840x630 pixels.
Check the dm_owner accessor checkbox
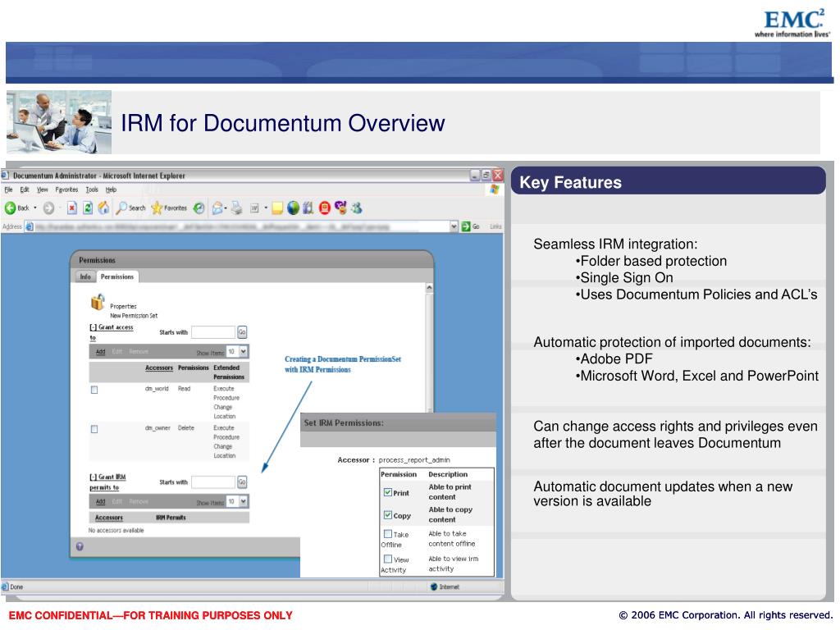click(94, 429)
